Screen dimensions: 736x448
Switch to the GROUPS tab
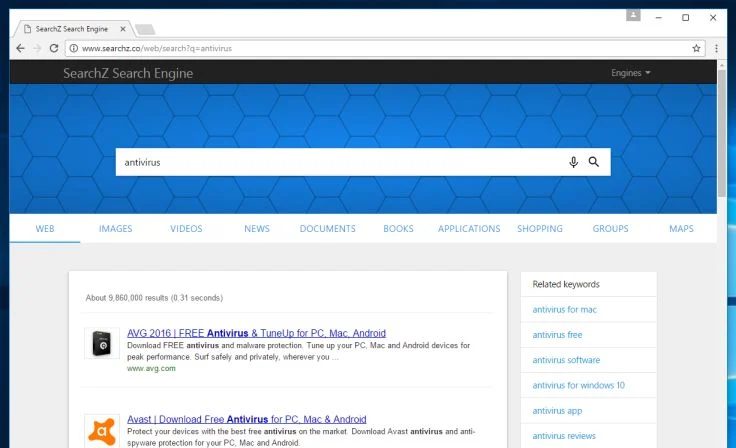(610, 229)
